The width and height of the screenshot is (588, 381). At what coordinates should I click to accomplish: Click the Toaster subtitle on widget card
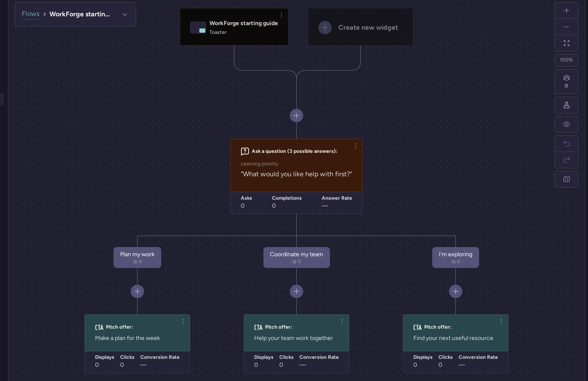[218, 32]
